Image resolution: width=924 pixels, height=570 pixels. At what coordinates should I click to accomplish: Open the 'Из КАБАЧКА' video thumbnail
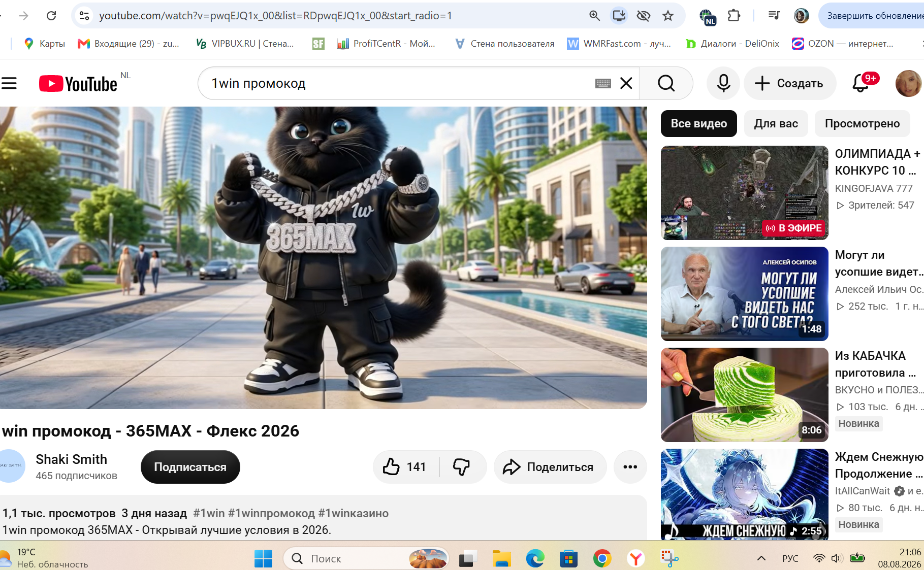[745, 395]
